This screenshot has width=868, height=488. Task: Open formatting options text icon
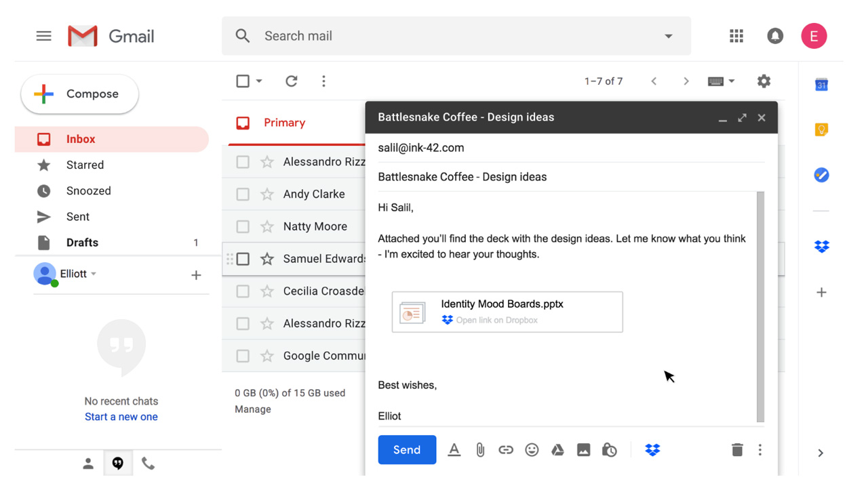coord(454,450)
